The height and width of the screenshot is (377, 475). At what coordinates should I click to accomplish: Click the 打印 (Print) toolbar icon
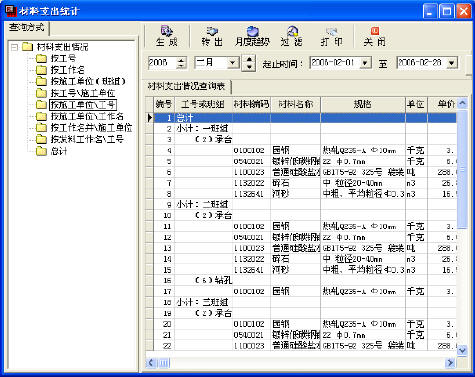pos(331,36)
